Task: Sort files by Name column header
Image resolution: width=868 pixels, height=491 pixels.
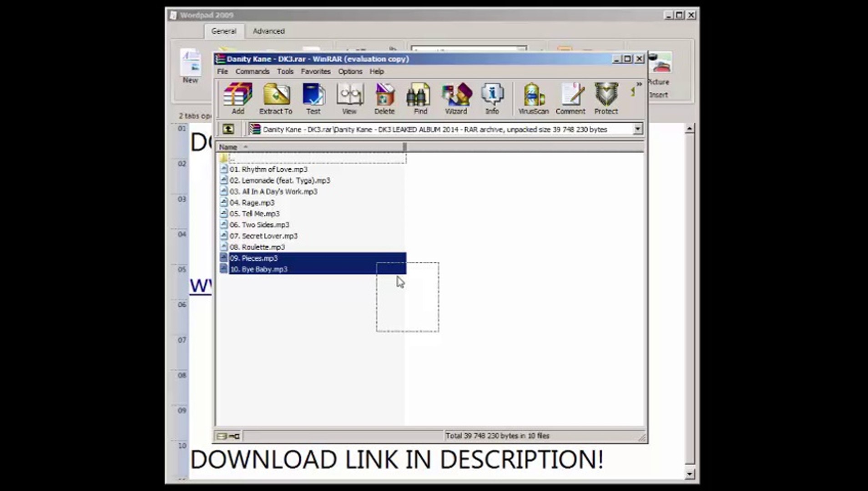Action: pos(310,147)
